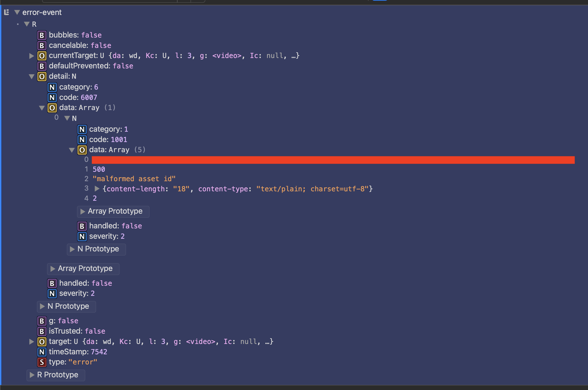This screenshot has height=390, width=588.
Task: Click the O badge beside code: 1001 data array
Action: [82, 150]
